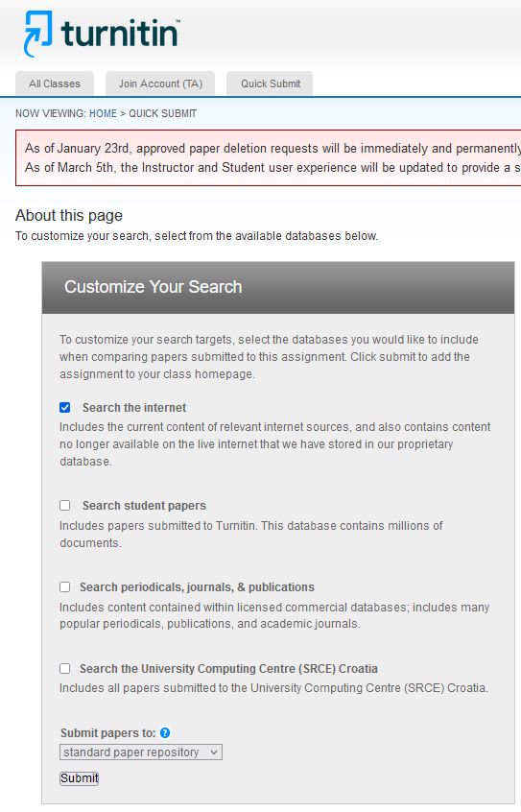Click the Search student papers label
Image resolution: width=521 pixels, height=812 pixels.
[x=144, y=506]
